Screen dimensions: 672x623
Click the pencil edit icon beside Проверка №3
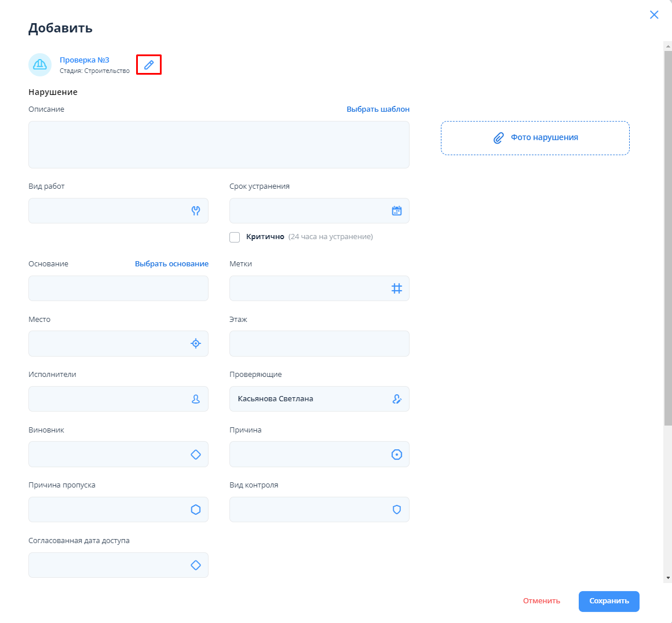pos(149,65)
